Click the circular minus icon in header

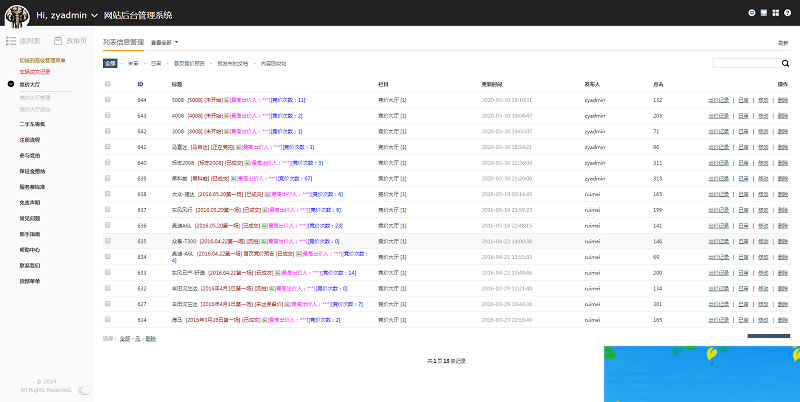(751, 14)
